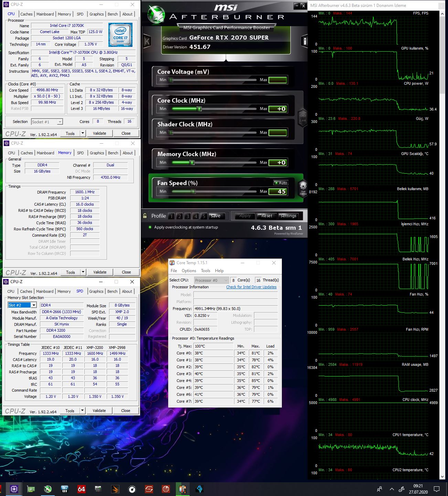
Task: Expand the Tools arrow in the SPD CPU-Z window
Action: (82, 411)
